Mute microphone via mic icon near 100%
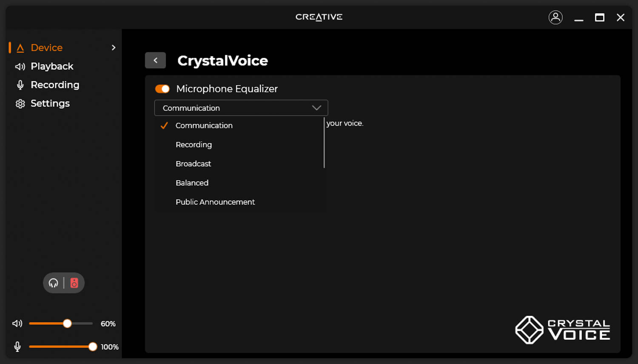 pyautogui.click(x=17, y=347)
